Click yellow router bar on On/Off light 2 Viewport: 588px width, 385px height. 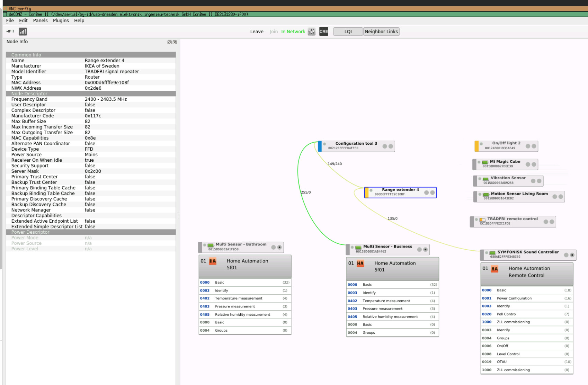coord(476,146)
